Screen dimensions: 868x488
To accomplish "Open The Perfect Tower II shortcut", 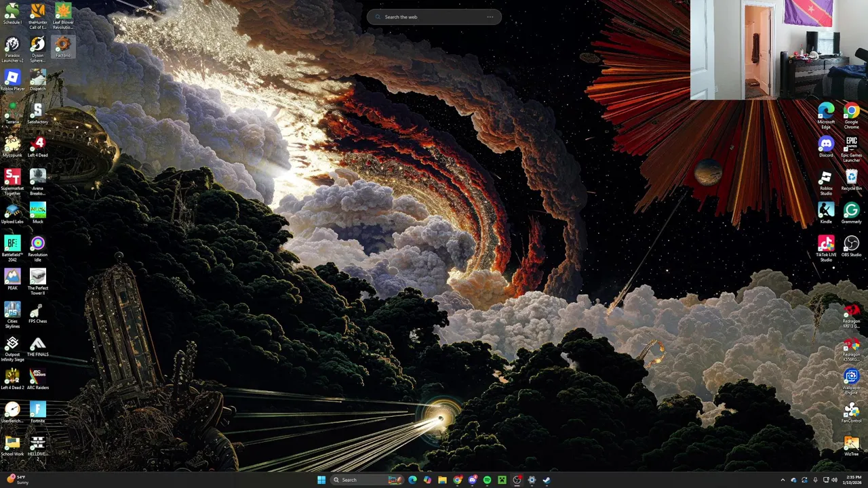I will coord(38,281).
